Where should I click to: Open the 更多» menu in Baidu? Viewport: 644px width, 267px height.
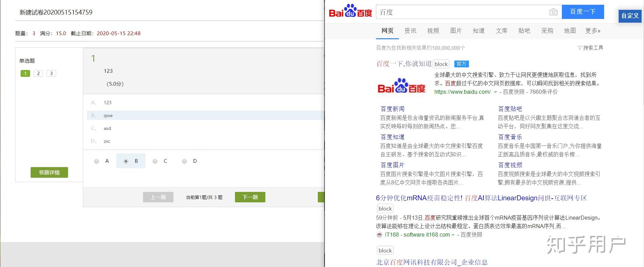593,31
